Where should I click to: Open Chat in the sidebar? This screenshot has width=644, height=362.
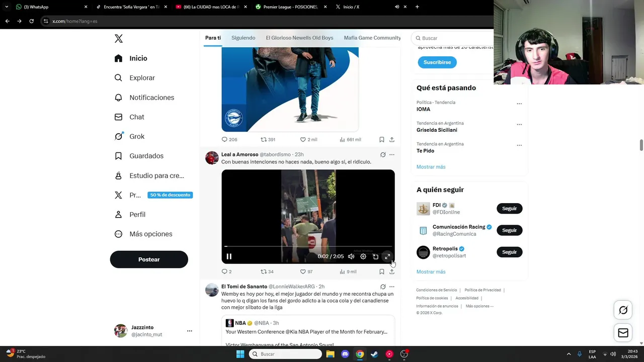point(129,117)
